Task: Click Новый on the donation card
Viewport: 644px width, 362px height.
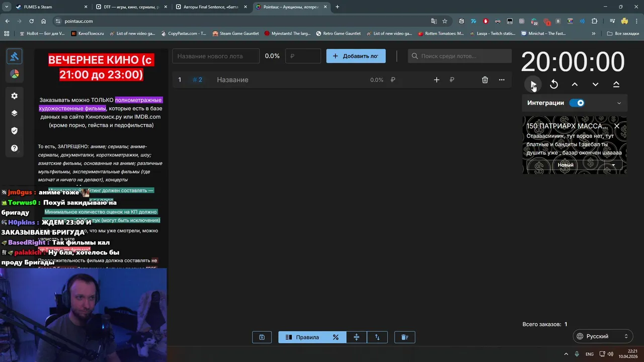Action: coord(566,165)
